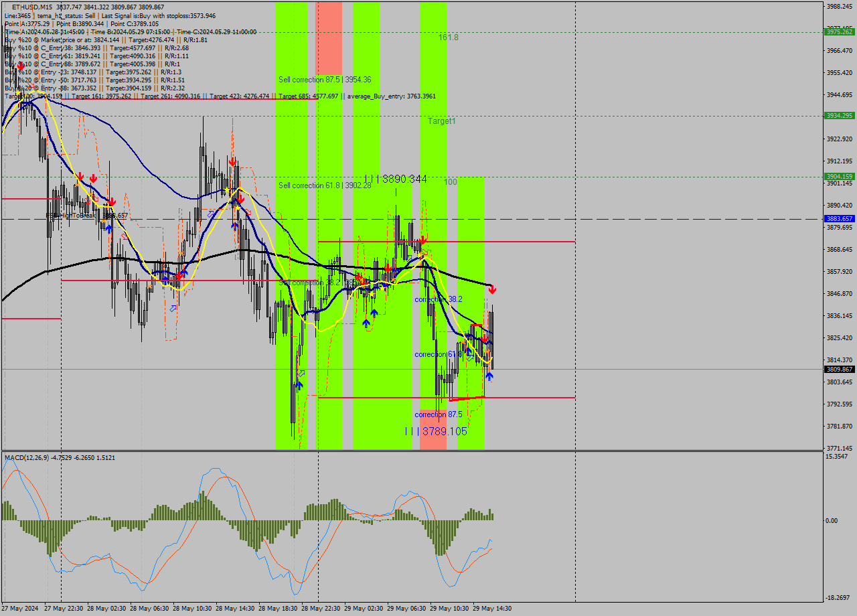Screen dimensions: 857x616
Task: Click the green 3904.159 price tag
Action: (840, 177)
